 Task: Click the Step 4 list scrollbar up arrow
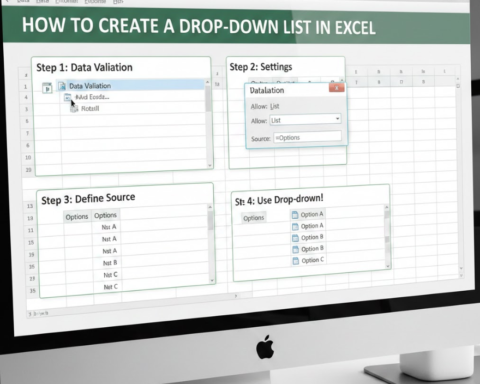coord(386,207)
